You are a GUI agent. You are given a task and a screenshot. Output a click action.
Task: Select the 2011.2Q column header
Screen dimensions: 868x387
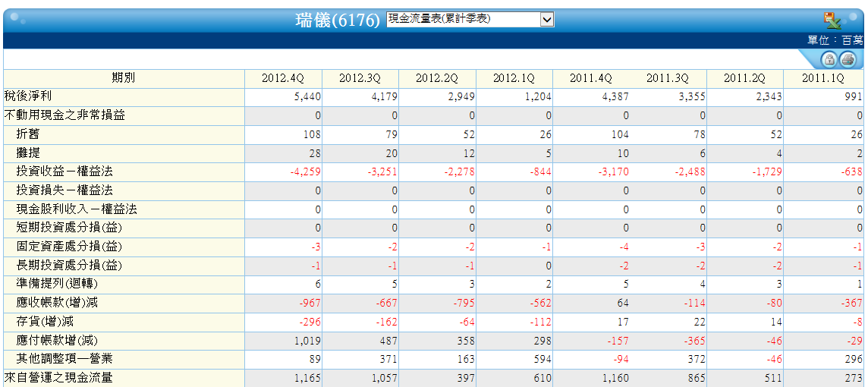(x=744, y=79)
